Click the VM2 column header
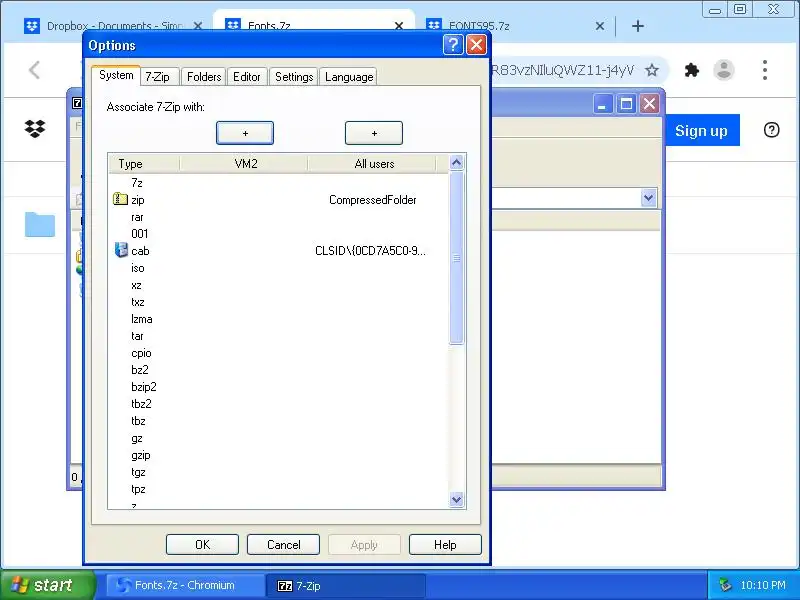The width and height of the screenshot is (800, 600). coord(244,164)
